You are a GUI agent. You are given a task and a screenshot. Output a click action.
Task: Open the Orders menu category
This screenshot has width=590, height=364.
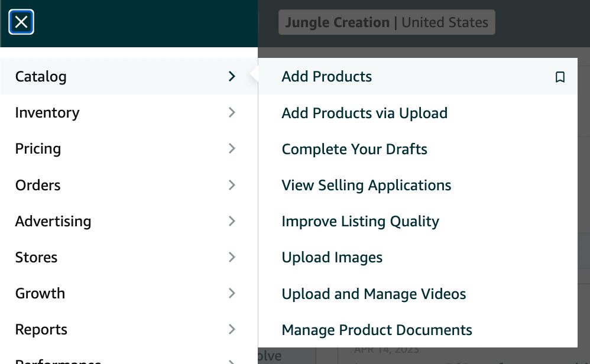129,185
